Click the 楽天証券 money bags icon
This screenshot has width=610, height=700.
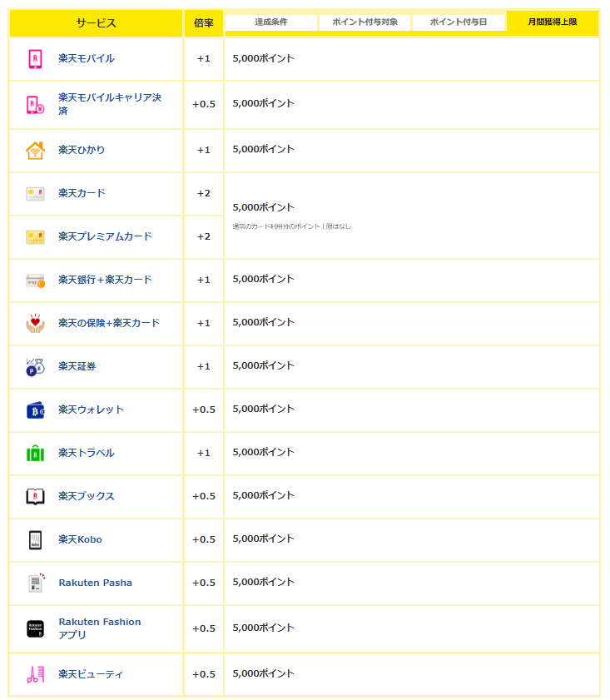point(35,367)
